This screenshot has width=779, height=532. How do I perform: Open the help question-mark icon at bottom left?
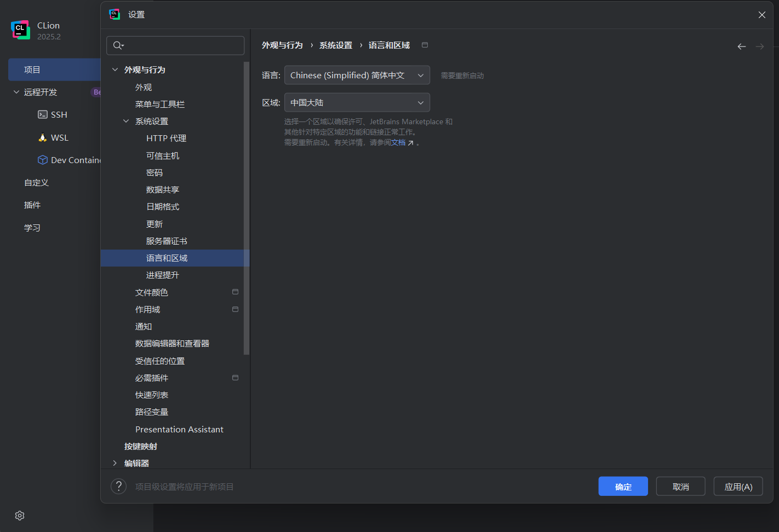pyautogui.click(x=118, y=486)
